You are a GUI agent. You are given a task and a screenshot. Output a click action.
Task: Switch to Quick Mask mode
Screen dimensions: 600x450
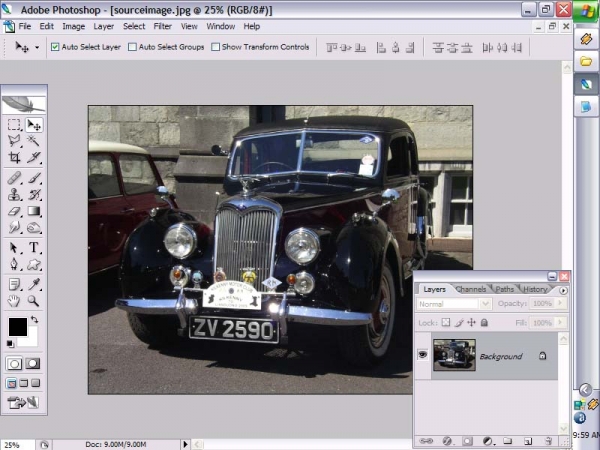(33, 364)
